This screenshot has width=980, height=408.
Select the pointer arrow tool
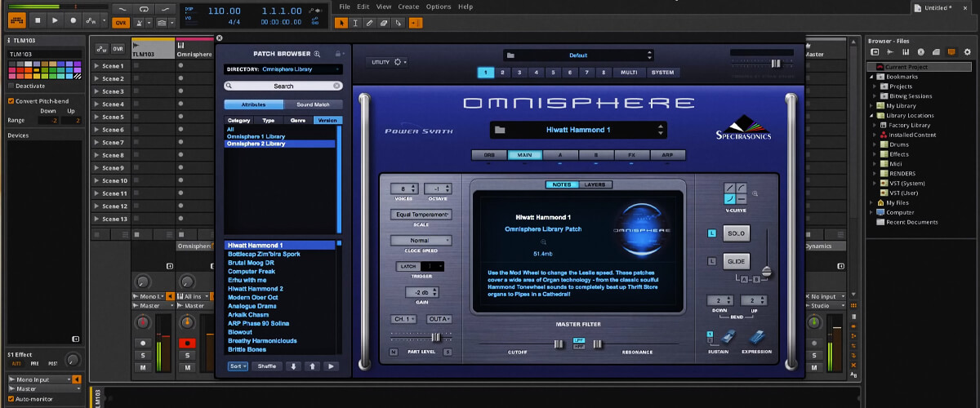pyautogui.click(x=342, y=22)
